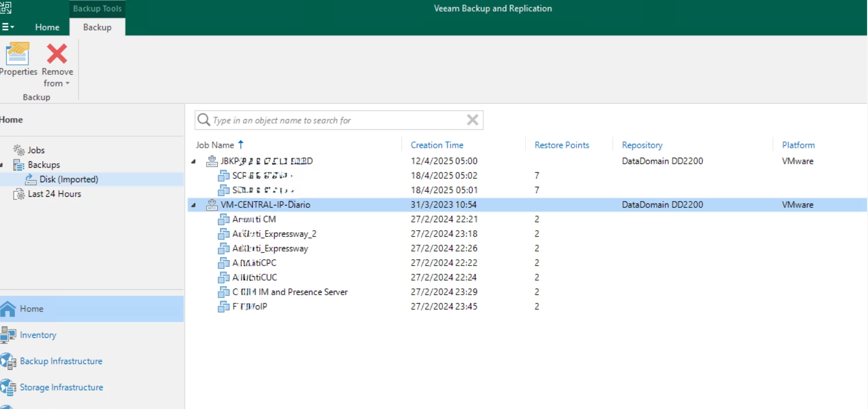The image size is (868, 409).
Task: Click the VM icon of Presence Server row
Action: click(224, 292)
